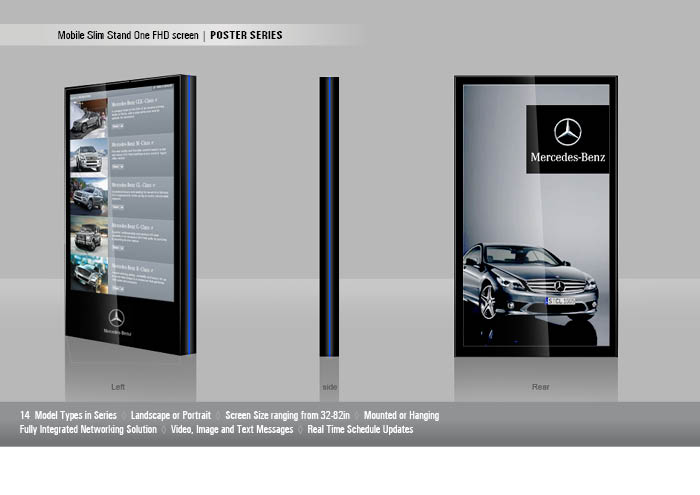Click the "Left" caption below the display

118,386
